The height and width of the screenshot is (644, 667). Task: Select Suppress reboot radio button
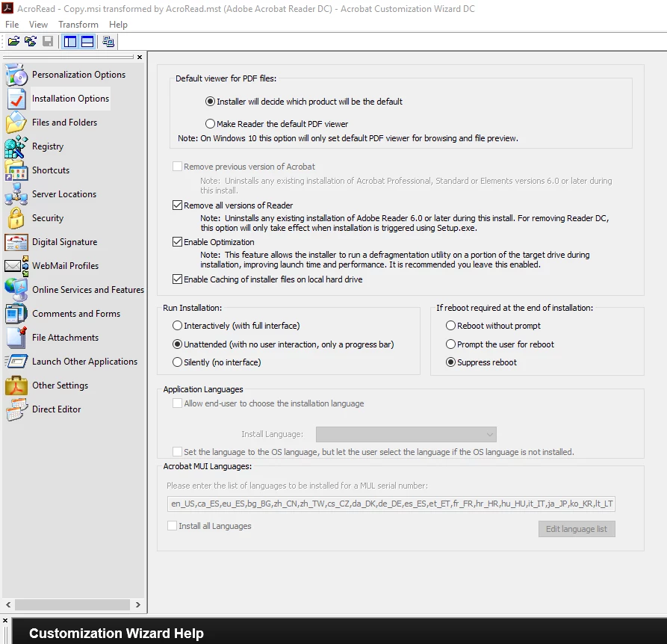450,362
